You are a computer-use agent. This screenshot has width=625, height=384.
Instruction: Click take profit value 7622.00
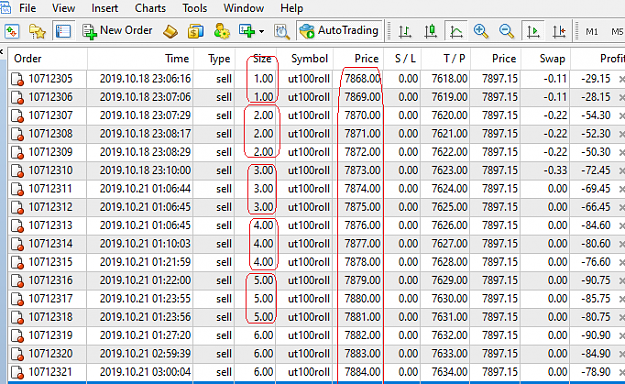click(449, 152)
